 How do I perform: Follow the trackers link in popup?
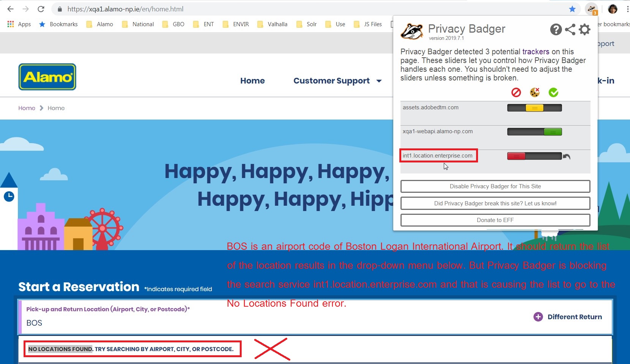click(536, 52)
